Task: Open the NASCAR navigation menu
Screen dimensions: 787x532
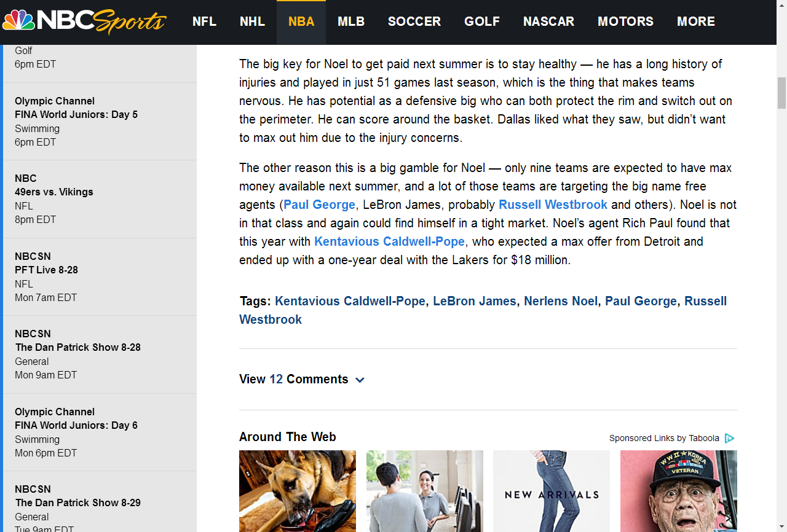Action: [x=548, y=22]
